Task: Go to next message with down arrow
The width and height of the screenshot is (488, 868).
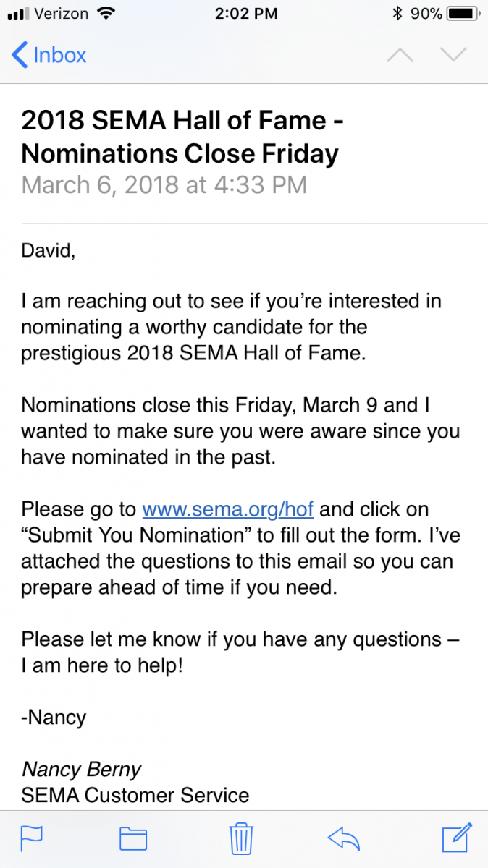Action: (x=454, y=56)
